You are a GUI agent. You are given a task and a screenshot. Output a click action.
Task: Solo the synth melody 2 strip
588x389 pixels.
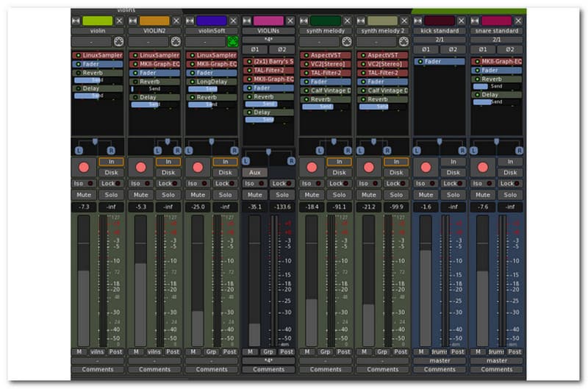pos(396,195)
